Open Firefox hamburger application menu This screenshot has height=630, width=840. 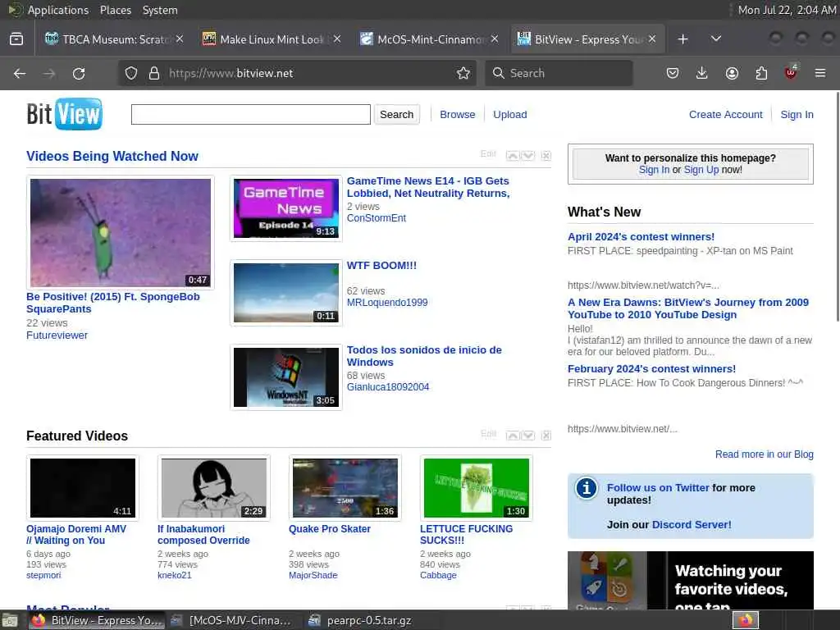coord(820,73)
